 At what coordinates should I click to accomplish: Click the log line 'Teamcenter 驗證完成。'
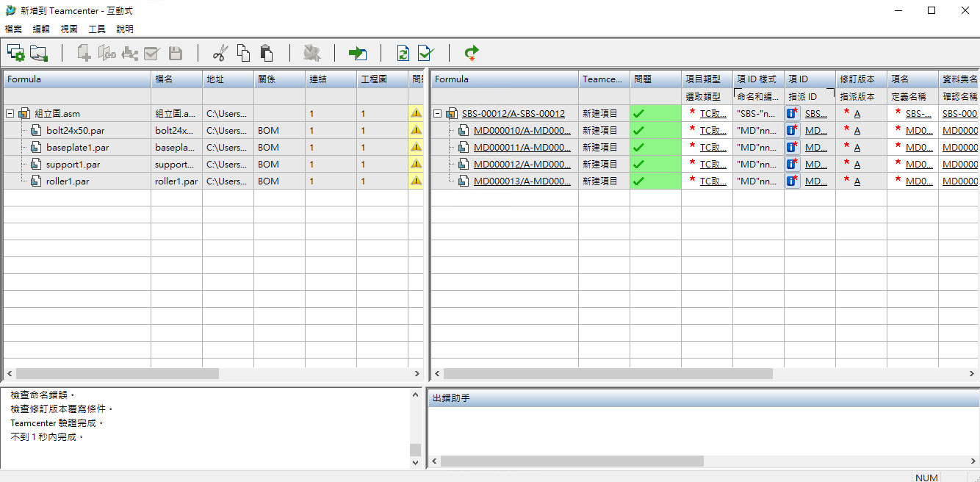58,423
